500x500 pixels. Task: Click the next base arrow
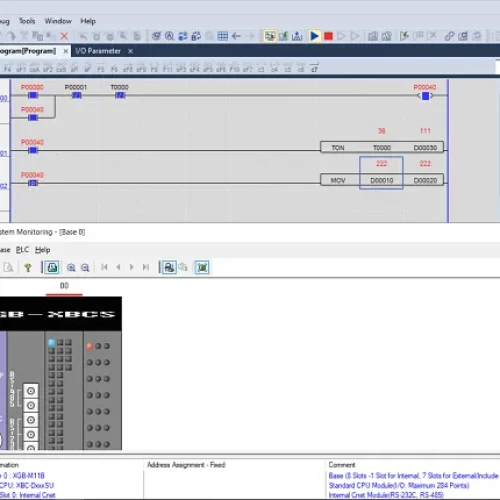132,267
